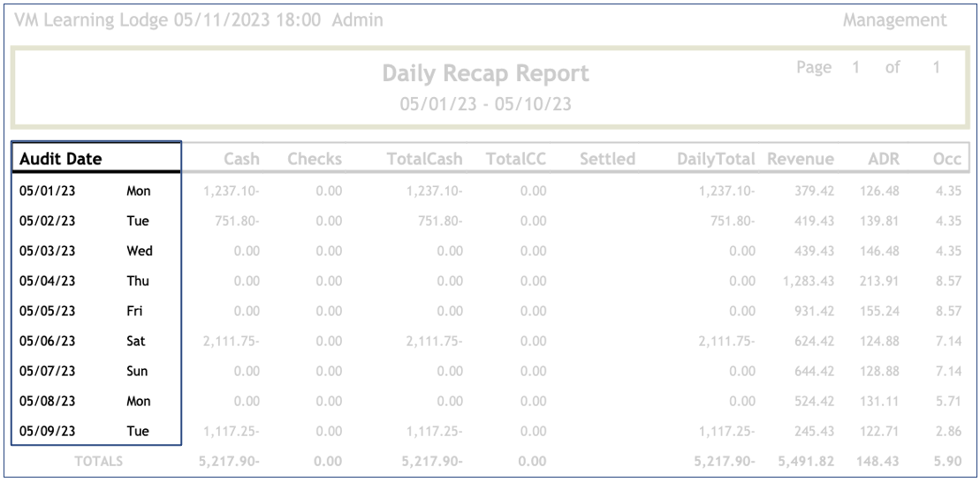
Task: Click the Audit Date column header
Action: coord(61,159)
